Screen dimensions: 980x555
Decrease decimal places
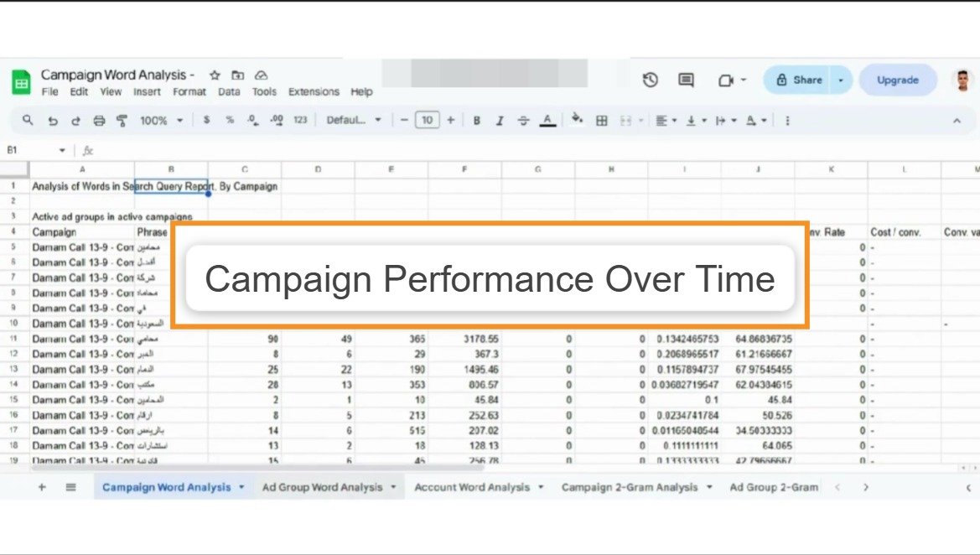(x=251, y=120)
